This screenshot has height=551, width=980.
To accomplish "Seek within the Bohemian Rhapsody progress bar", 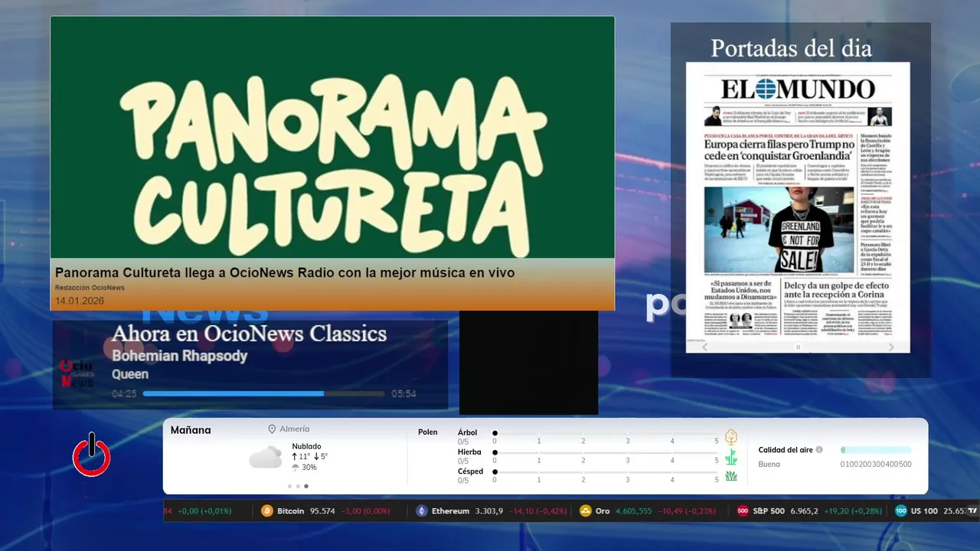I will click(263, 394).
